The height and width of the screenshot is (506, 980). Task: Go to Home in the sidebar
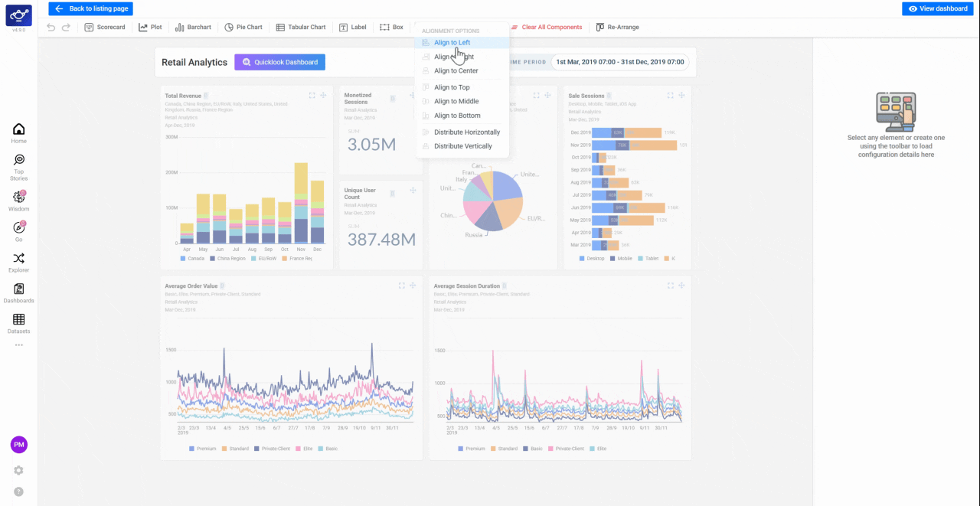pos(18,133)
